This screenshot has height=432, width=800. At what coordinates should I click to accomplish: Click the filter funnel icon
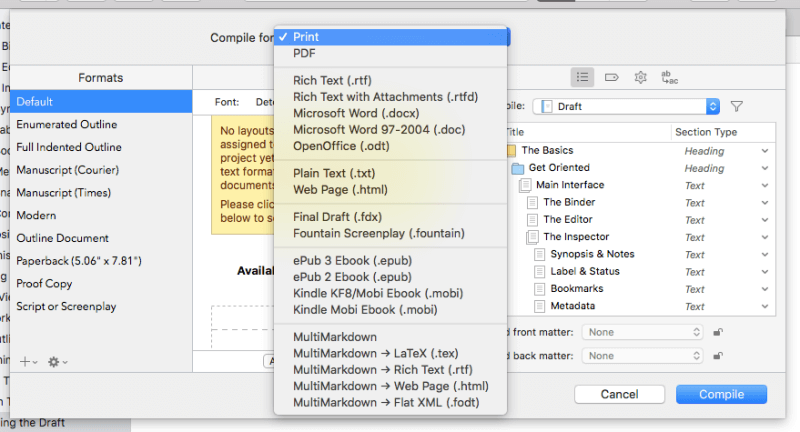coord(736,106)
